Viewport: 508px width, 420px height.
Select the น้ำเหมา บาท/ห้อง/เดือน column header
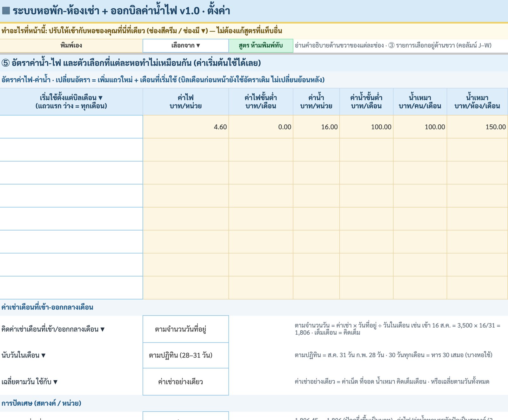point(477,102)
